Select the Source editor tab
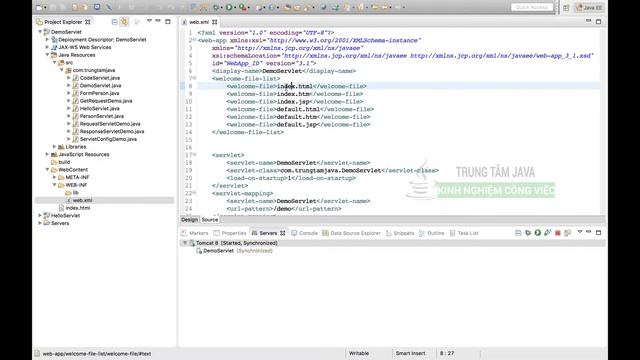This screenshot has width=640, height=360. tap(210, 220)
